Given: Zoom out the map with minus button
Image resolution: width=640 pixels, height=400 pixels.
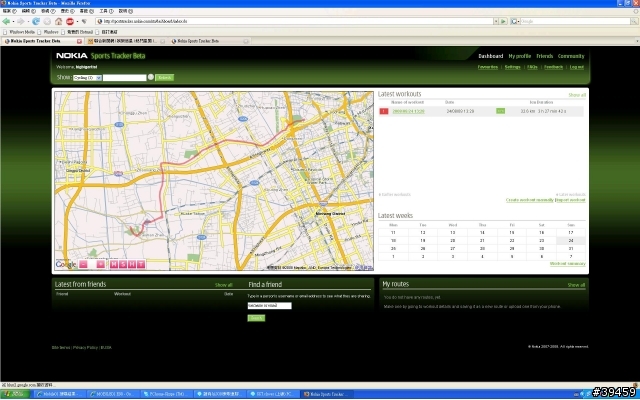Looking at the screenshot, I should [x=83, y=264].
